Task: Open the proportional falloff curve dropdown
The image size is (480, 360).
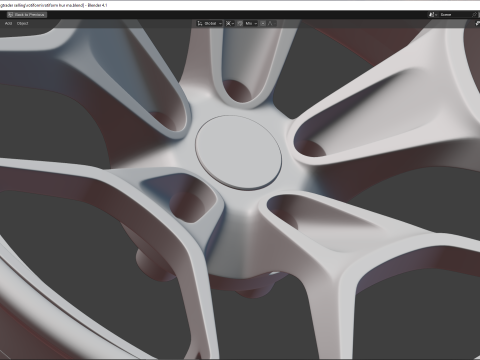Action: (270, 23)
